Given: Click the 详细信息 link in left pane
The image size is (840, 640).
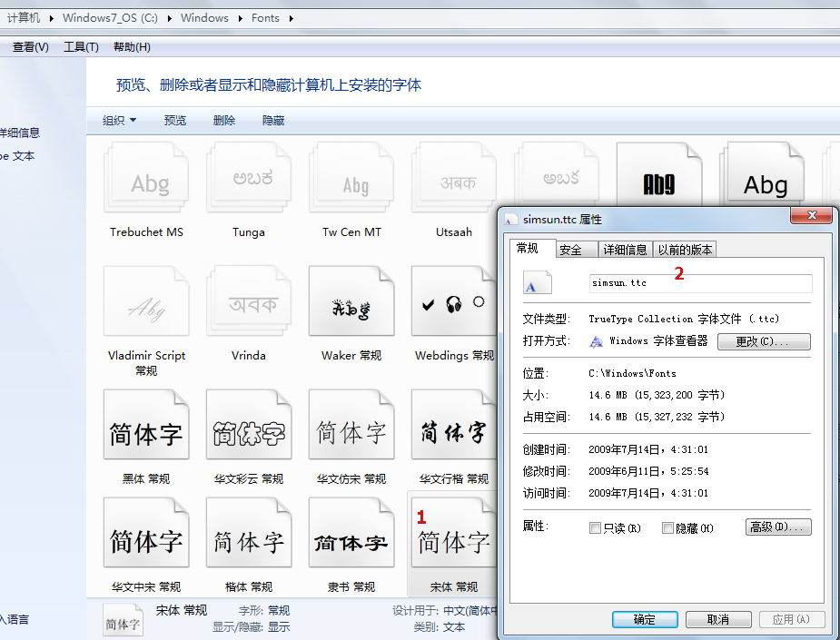Looking at the screenshot, I should 20,133.
